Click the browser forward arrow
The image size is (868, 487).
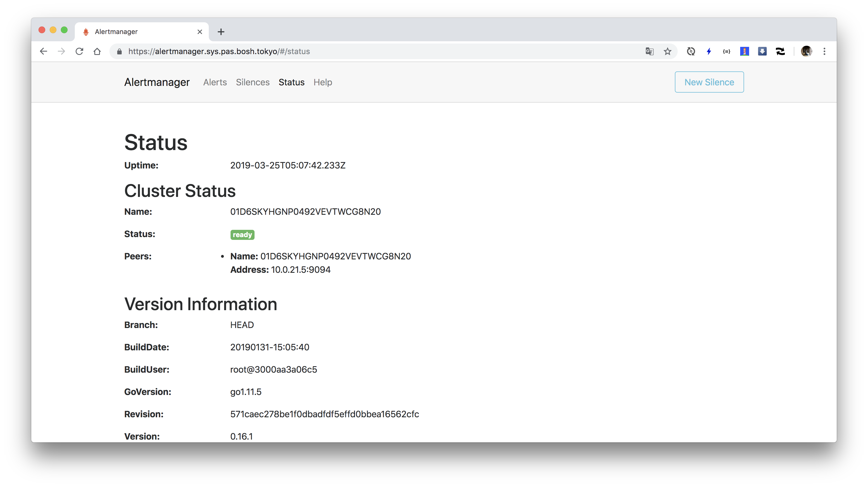point(61,51)
